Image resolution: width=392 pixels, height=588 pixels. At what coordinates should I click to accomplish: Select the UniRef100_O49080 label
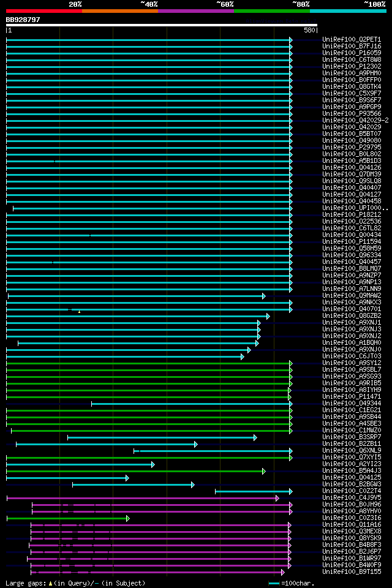click(352, 141)
